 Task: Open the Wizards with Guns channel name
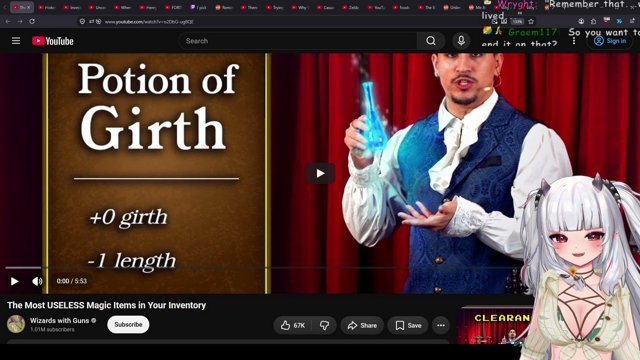(59, 320)
